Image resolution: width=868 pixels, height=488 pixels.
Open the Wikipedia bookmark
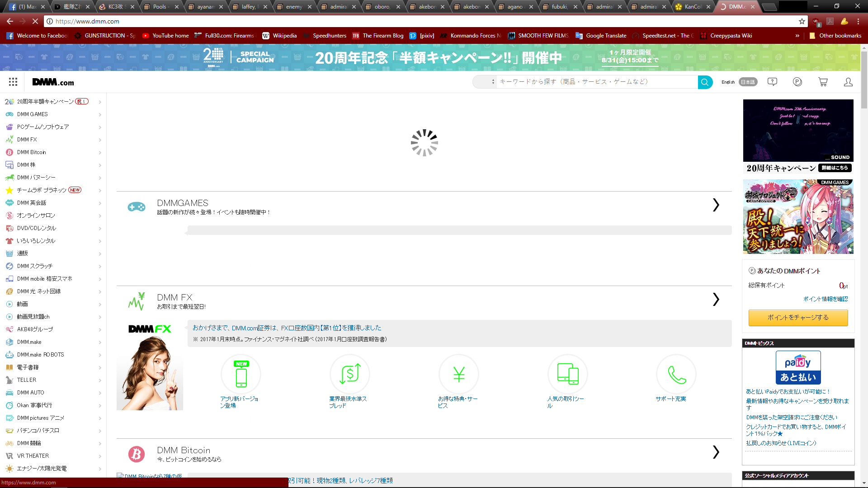(279, 36)
